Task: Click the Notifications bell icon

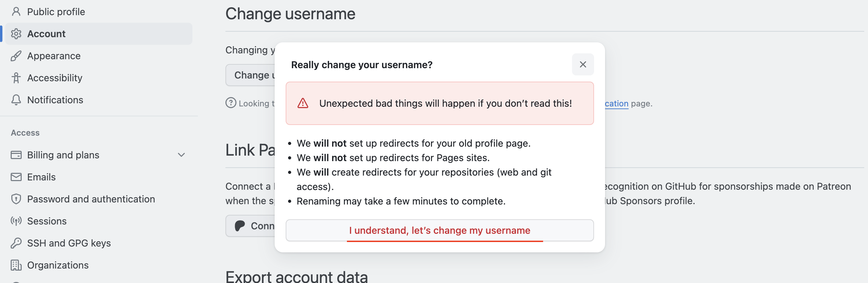Action: [x=16, y=100]
